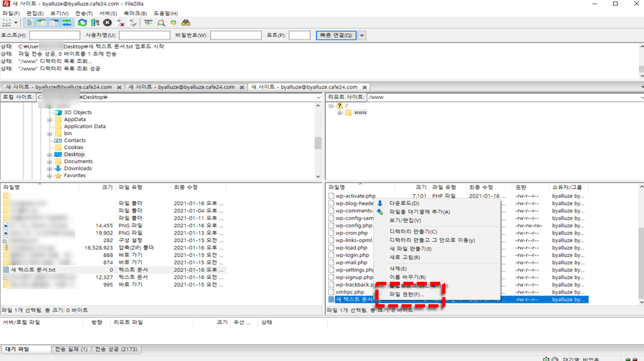Cancel the current operation with the black X icon
Viewport: 644px width, 361px height.
(107, 22)
